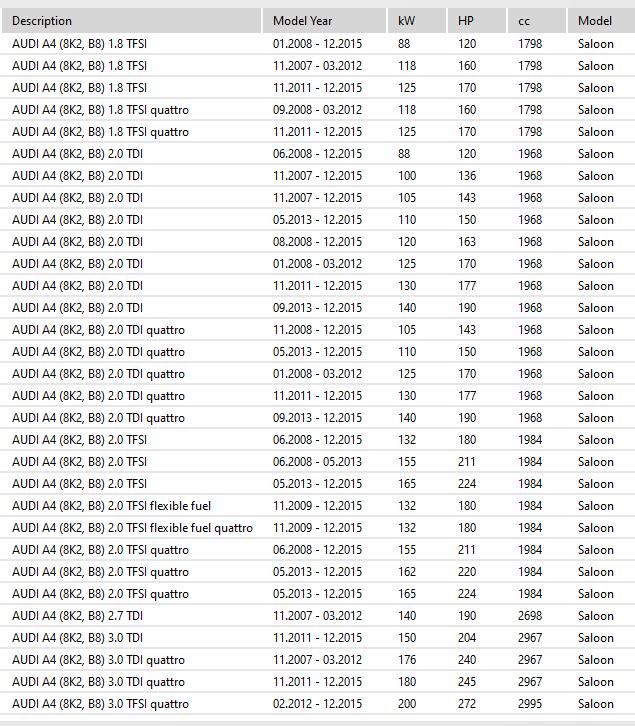Click the HP column header
Image resolution: width=635 pixels, height=726 pixels.
coord(477,21)
